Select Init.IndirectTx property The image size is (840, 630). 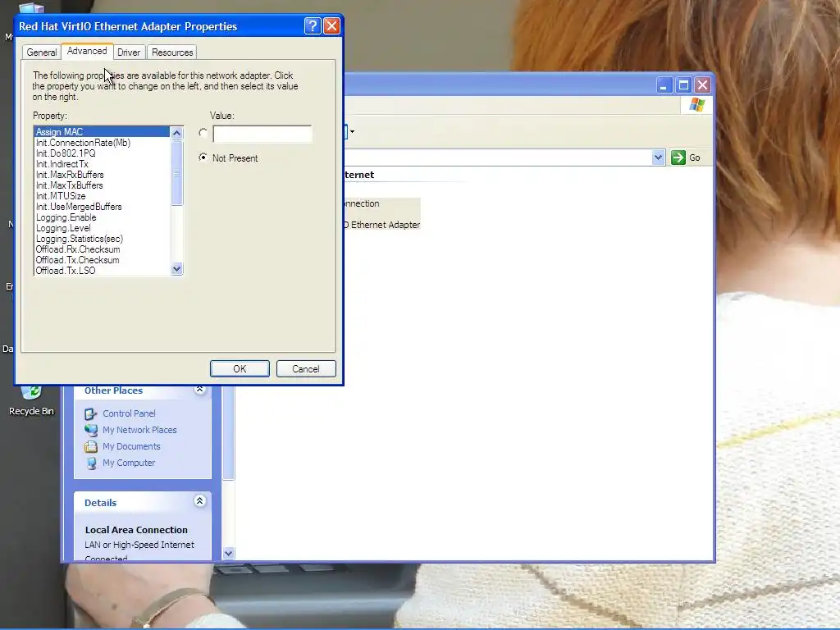pyautogui.click(x=102, y=164)
